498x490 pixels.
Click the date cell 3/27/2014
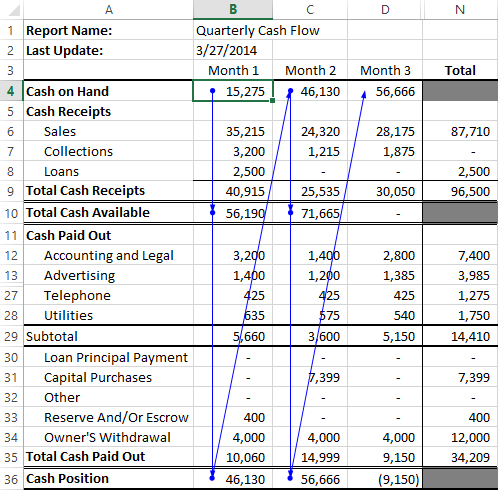(x=233, y=50)
